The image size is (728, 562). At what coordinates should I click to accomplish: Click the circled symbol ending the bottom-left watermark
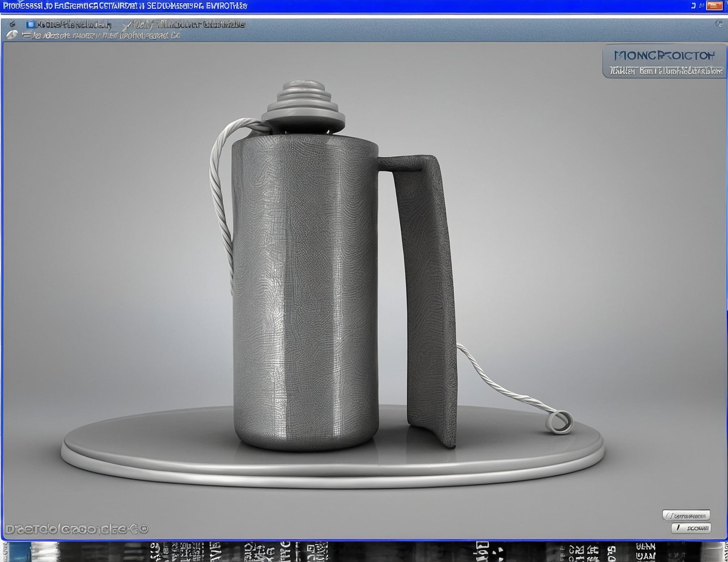[144, 529]
